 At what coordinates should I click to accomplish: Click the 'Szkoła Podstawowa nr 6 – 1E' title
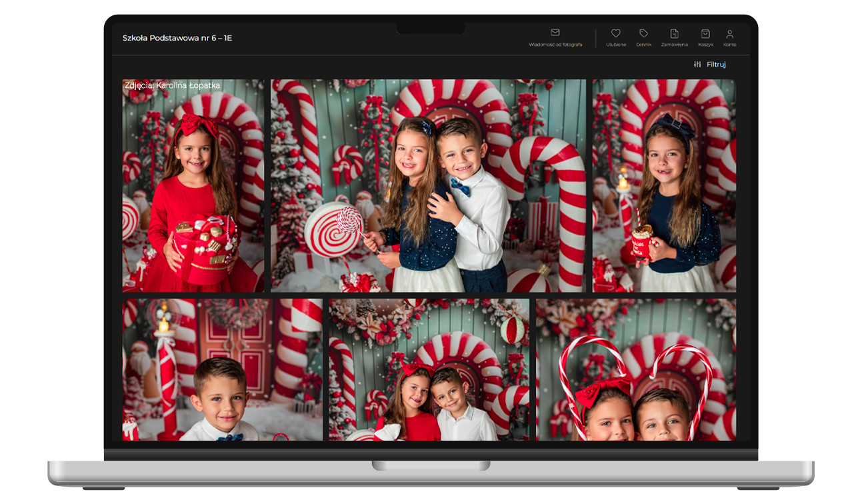point(177,38)
